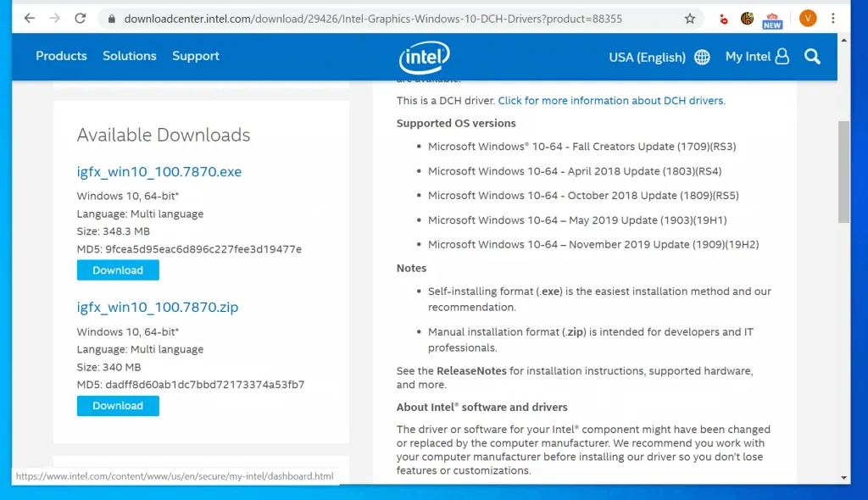Open the igfx_win10_100.7870.exe title link
This screenshot has height=500, width=868.
pos(159,172)
